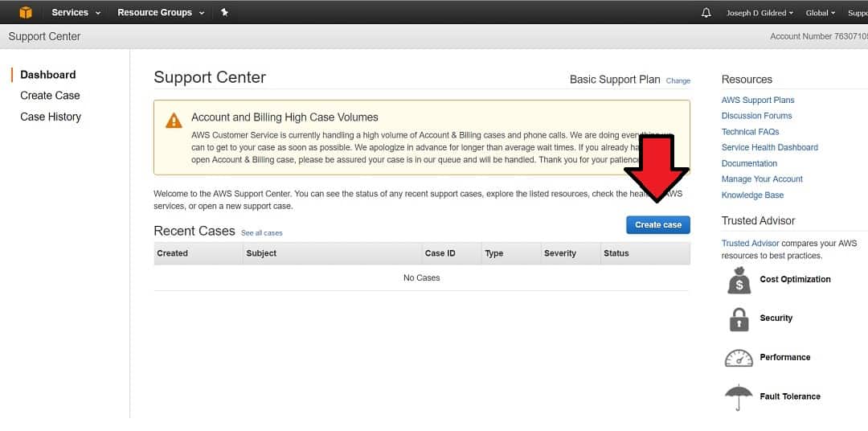Image resolution: width=868 pixels, height=431 pixels.
Task: Click the Performance gauge icon
Action: (739, 358)
